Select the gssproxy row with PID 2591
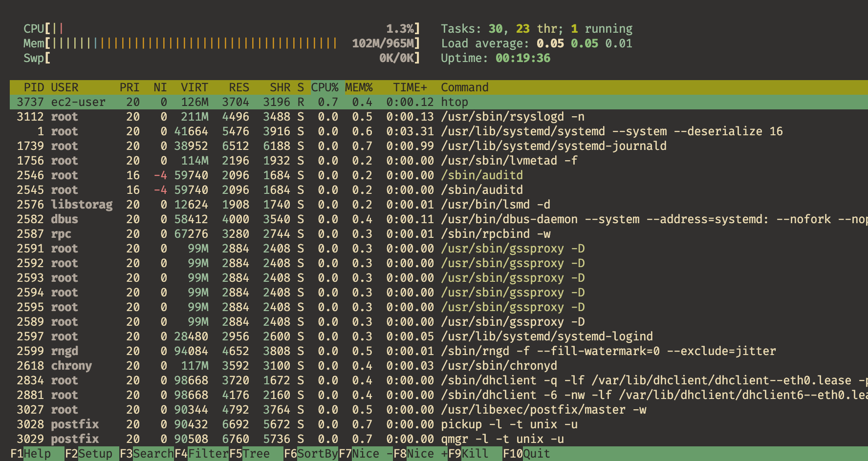Viewport: 868px width, 461px height. pyautogui.click(x=439, y=249)
